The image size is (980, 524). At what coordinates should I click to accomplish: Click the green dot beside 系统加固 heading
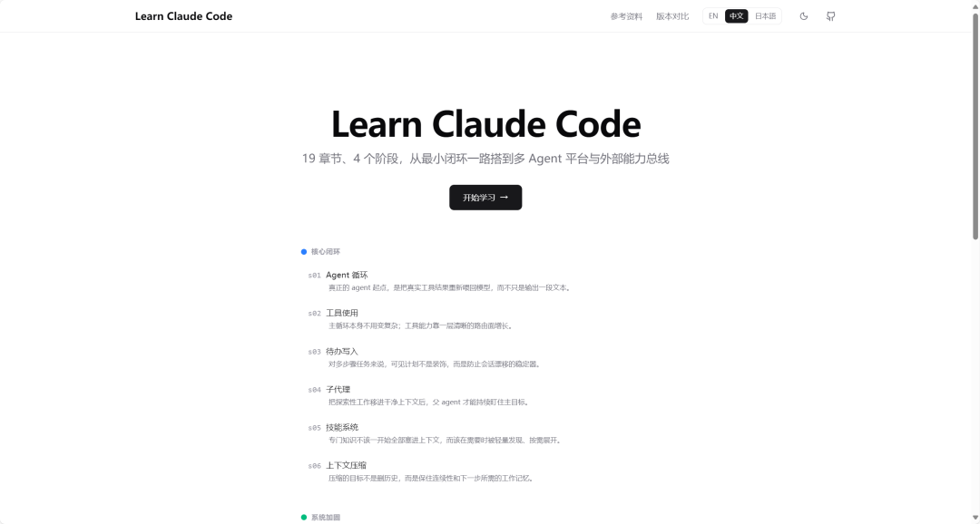[x=304, y=516]
